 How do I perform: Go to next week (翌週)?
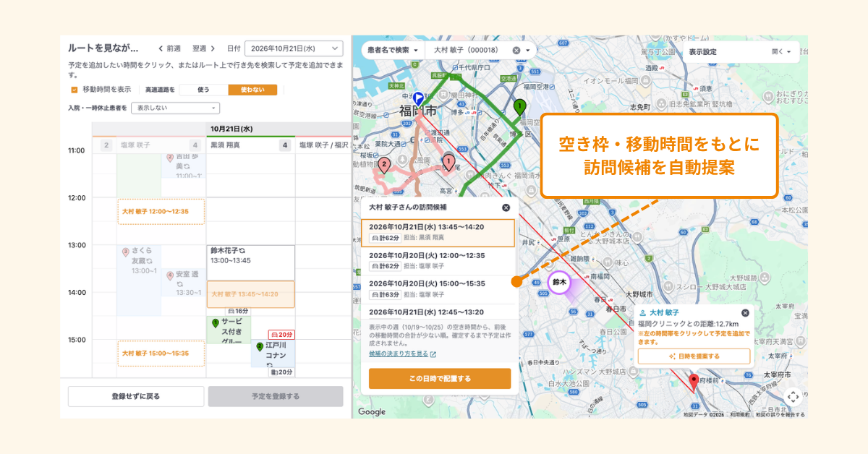pyautogui.click(x=204, y=48)
